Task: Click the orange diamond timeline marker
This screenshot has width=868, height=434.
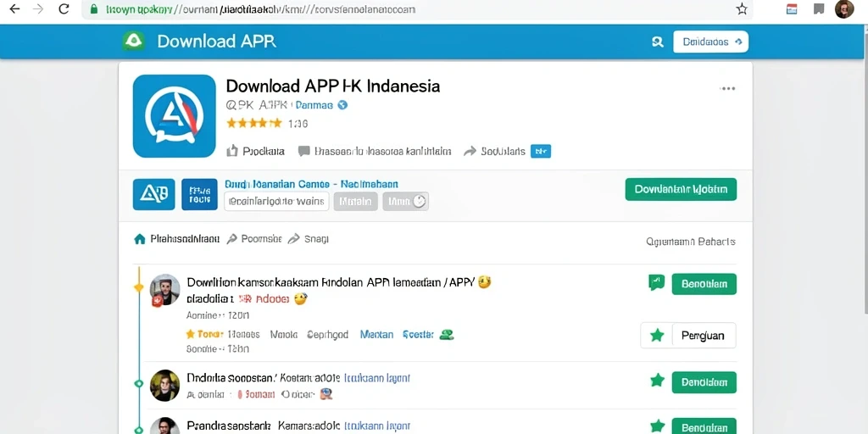Action: (139, 287)
